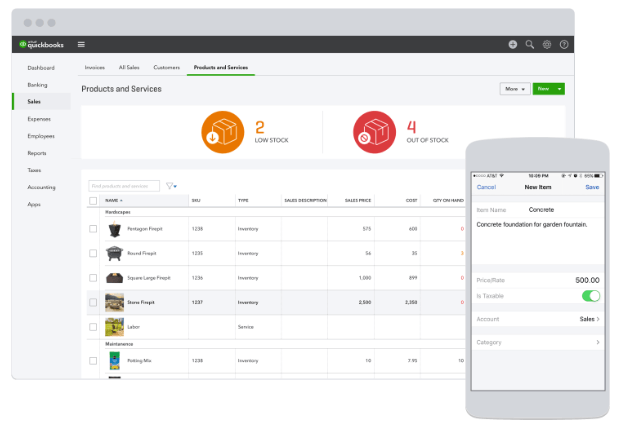The width and height of the screenshot is (617, 430).
Task: Open Taxes in the sidebar
Action: coord(34,170)
